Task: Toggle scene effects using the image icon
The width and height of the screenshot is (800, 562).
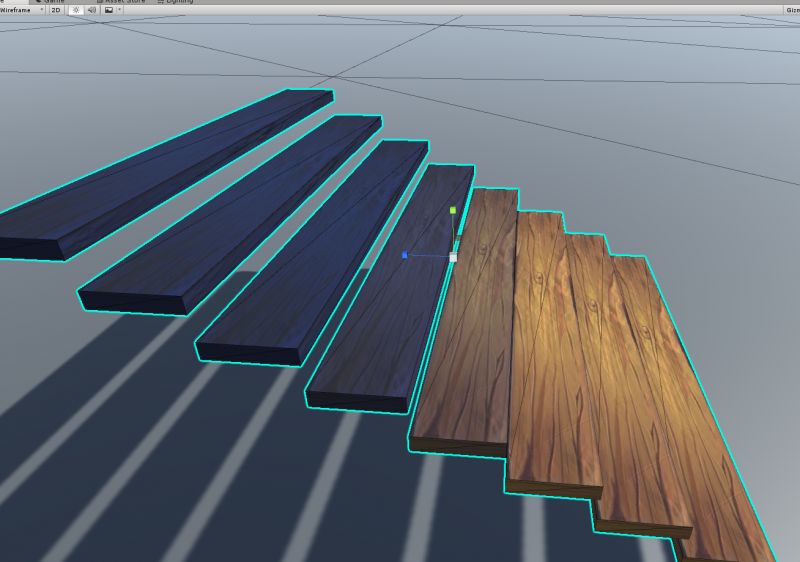Action: click(108, 10)
